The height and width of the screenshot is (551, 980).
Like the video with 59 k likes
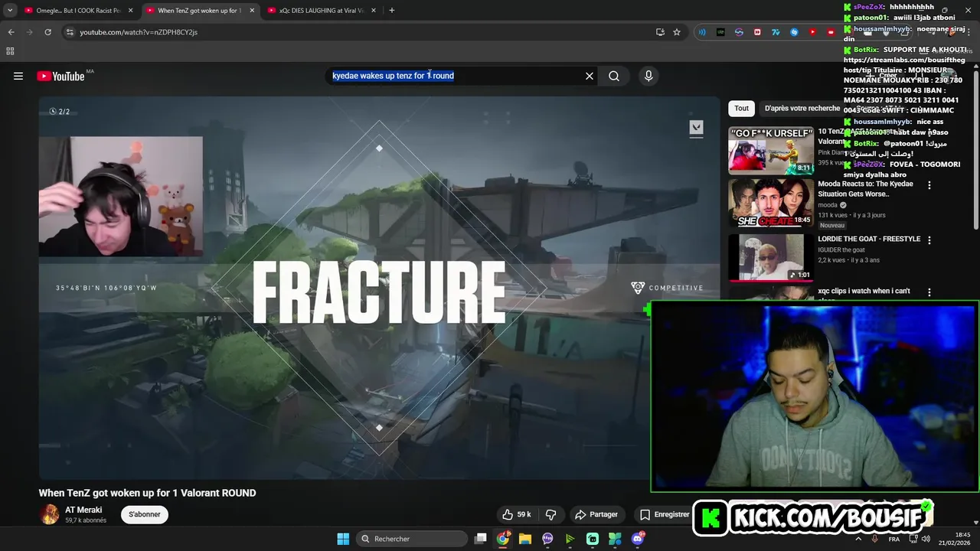click(517, 514)
